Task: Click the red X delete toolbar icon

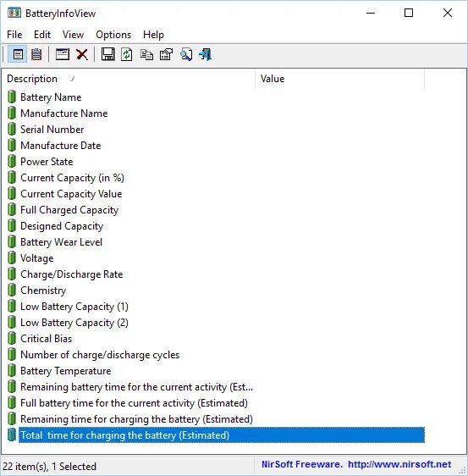Action: [x=82, y=55]
